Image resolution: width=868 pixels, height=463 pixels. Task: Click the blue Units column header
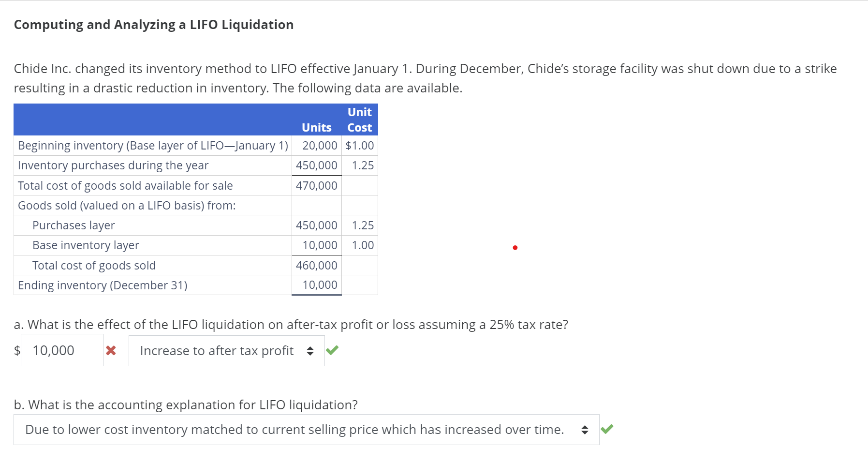point(316,127)
